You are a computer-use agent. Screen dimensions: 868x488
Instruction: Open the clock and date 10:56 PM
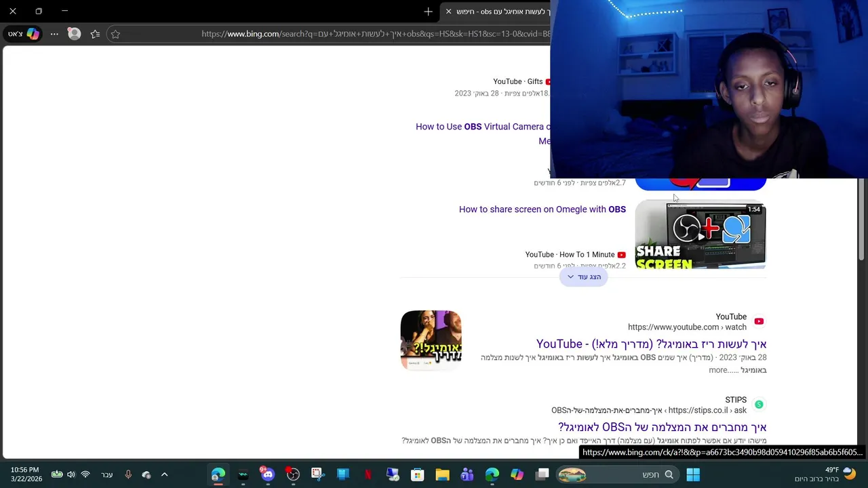pyautogui.click(x=25, y=474)
